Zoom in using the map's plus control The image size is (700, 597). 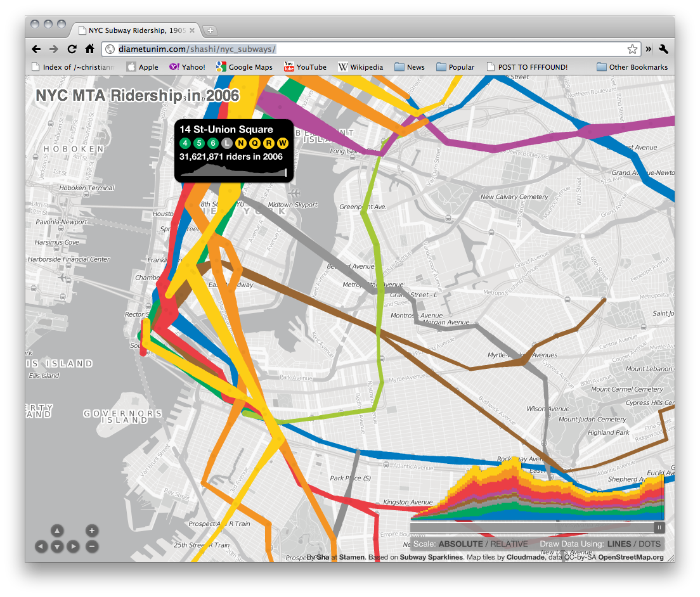pyautogui.click(x=91, y=530)
